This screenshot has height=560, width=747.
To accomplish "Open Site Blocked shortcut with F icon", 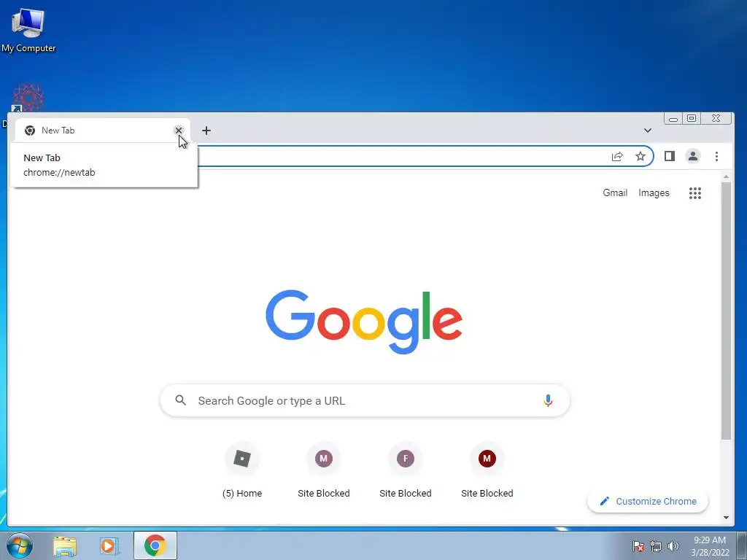I will point(406,470).
